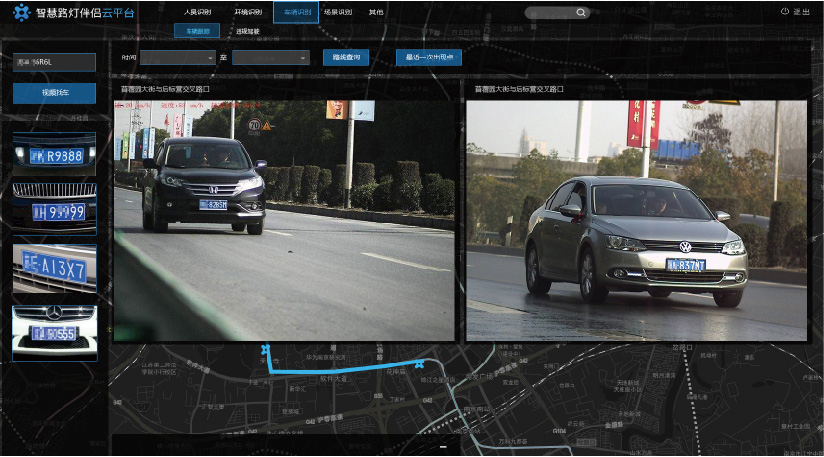Click the silver Volkswagen capture image

(636, 220)
